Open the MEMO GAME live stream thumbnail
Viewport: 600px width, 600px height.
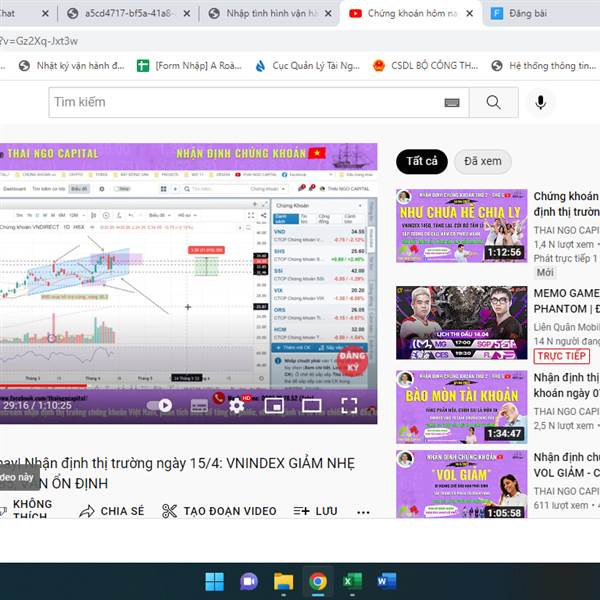click(461, 323)
